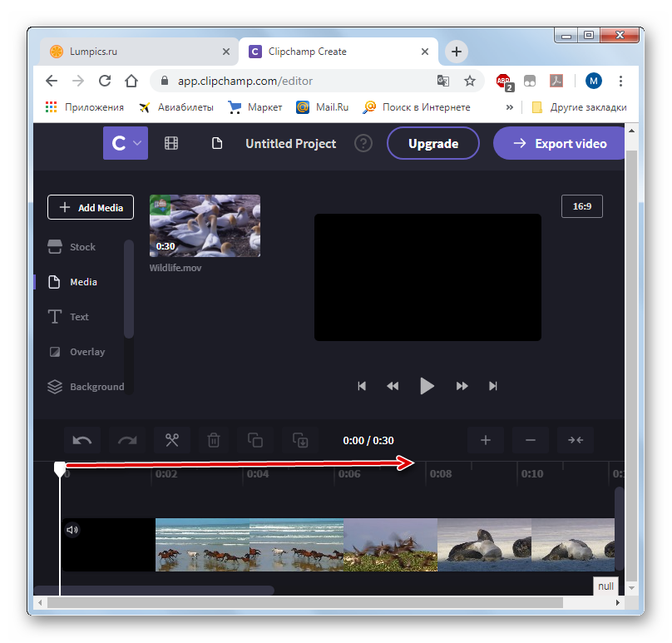
Task: Delete clip with trash icon
Action: [x=214, y=440]
